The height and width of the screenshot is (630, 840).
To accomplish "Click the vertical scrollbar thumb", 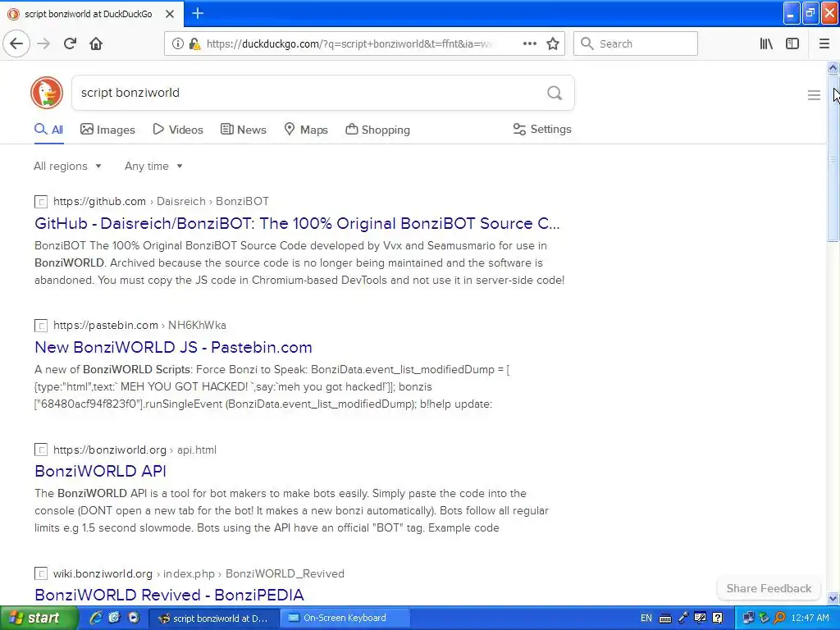I will point(833,158).
